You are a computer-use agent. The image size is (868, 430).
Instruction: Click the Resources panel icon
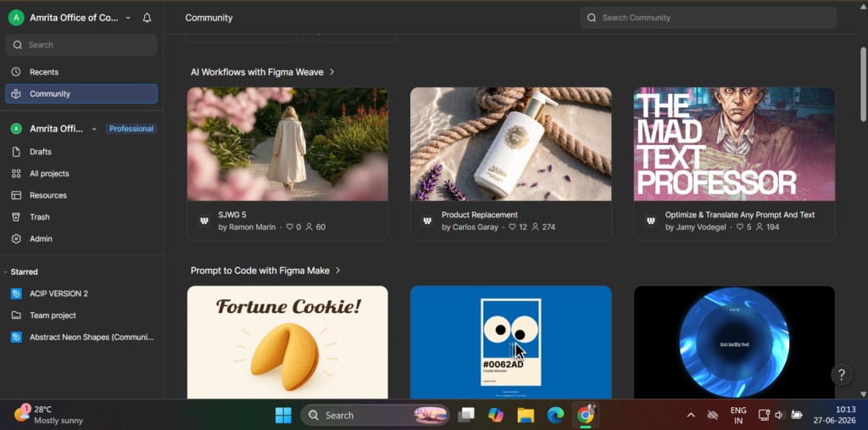[x=16, y=195]
